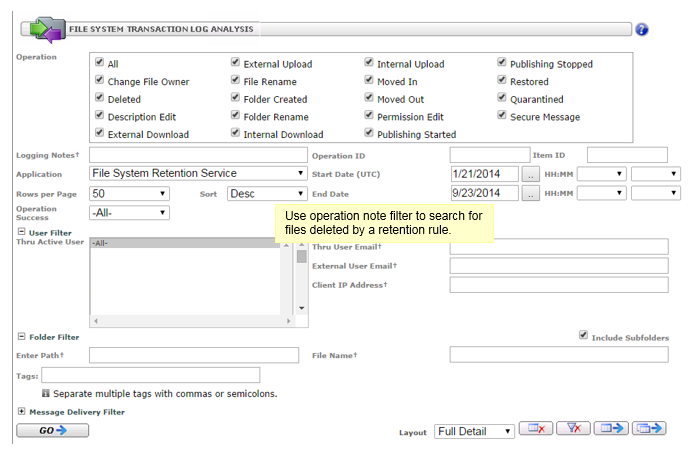This screenshot has height=450, width=692.
Task: Open the Rows per Page dropdown
Action: 129,193
